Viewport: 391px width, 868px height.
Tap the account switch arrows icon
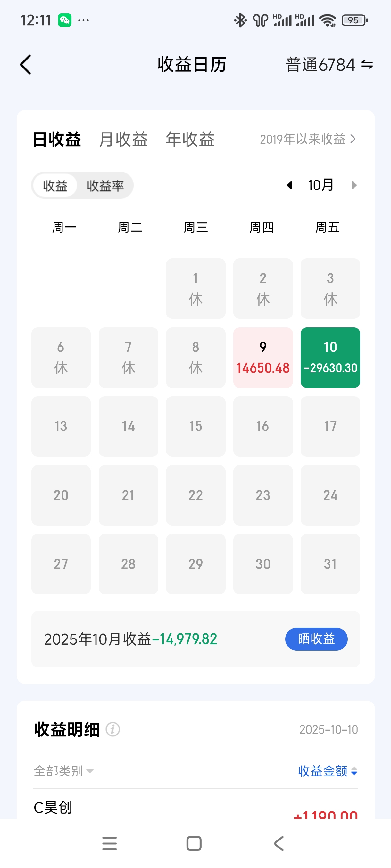(367, 64)
